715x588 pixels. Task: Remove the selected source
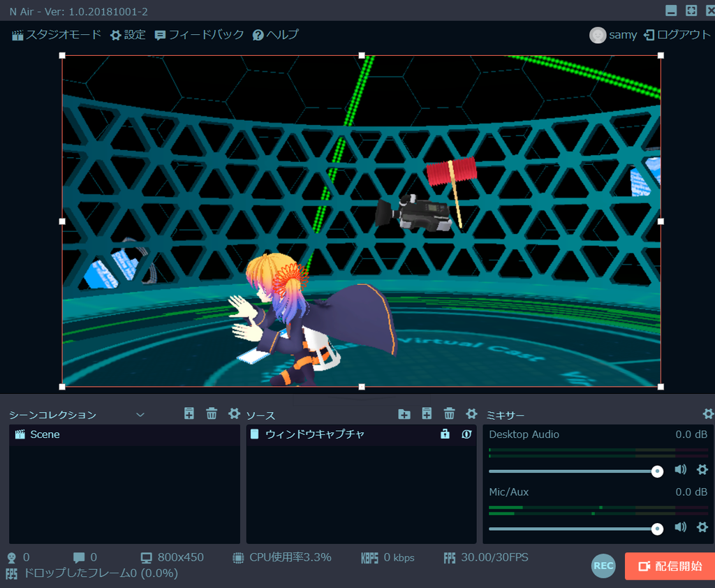click(449, 413)
